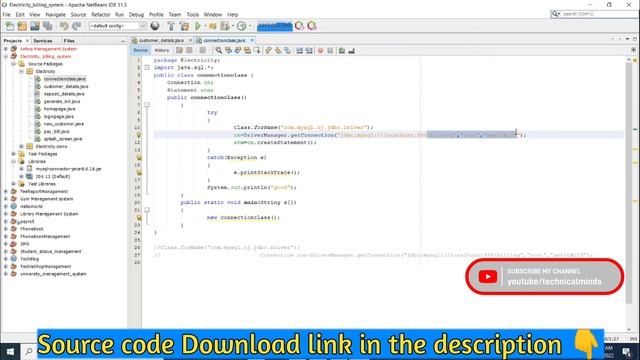Screen dimensions: 640x360
Task: Collapse the Source Packages node
Action: (x=13, y=64)
